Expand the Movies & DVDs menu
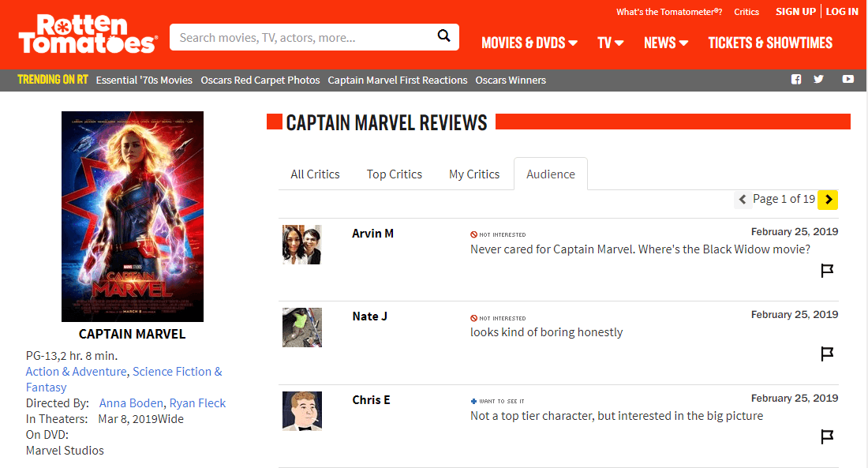This screenshot has height=468, width=868. tap(529, 43)
